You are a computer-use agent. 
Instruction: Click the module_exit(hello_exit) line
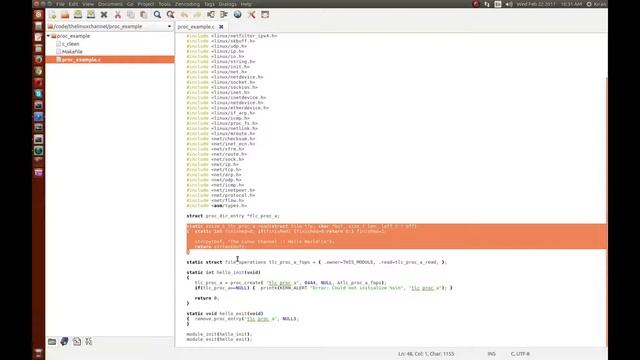219,339
